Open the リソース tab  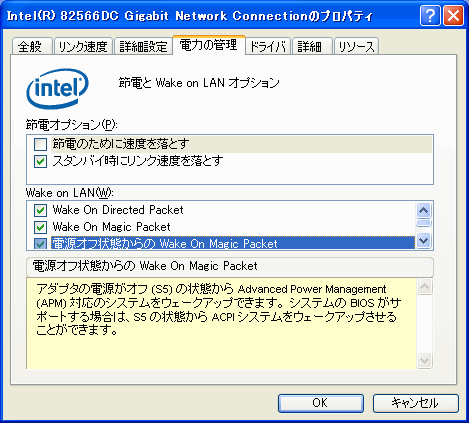(x=356, y=46)
